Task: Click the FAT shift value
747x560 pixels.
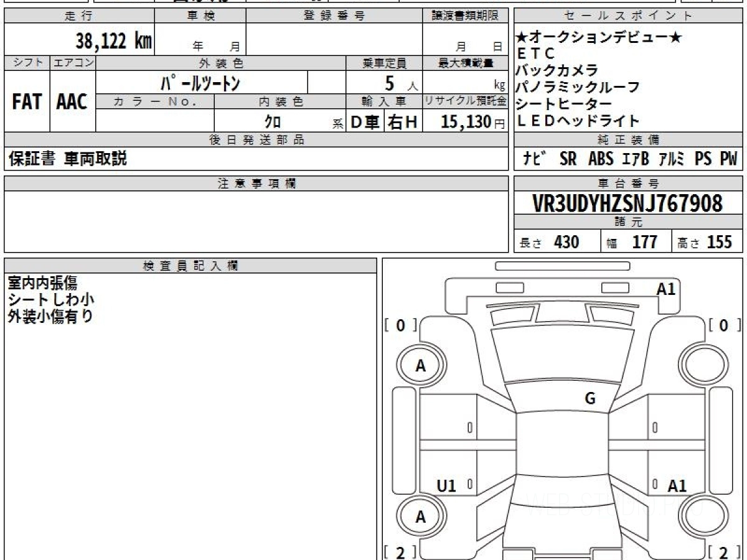Action: click(27, 102)
